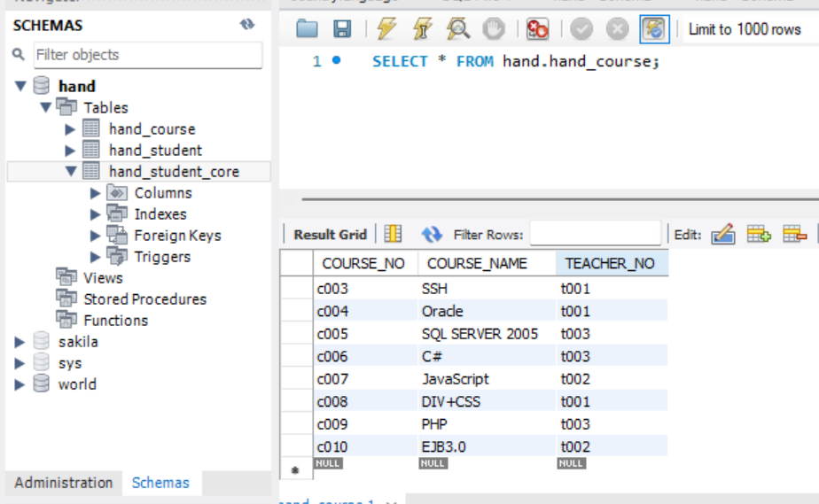This screenshot has height=504, width=819.
Task: Expand the Triggers node
Action: 95,257
